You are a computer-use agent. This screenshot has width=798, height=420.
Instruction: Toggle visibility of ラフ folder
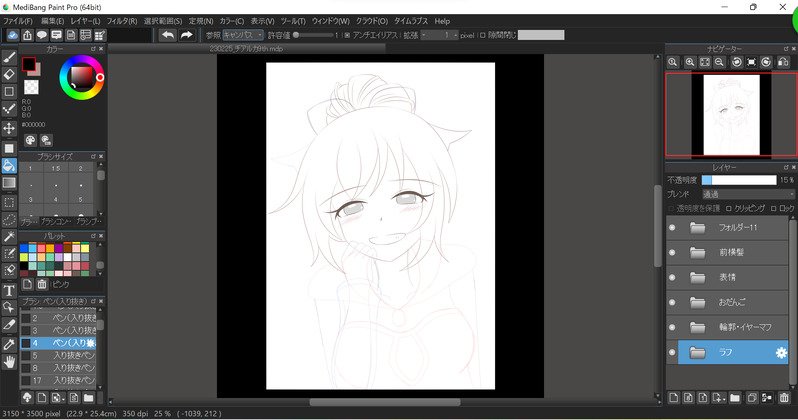tap(672, 352)
